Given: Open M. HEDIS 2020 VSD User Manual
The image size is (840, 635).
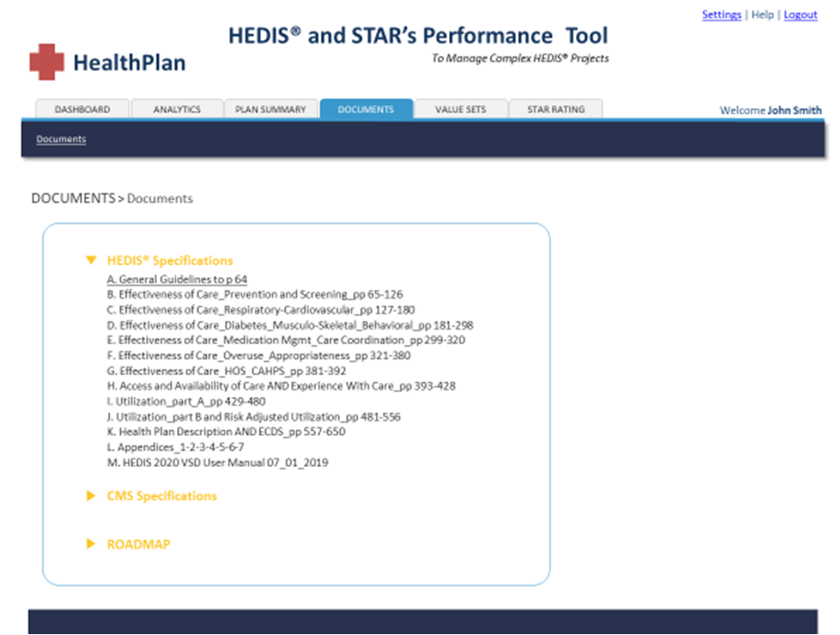Looking at the screenshot, I should tap(217, 462).
